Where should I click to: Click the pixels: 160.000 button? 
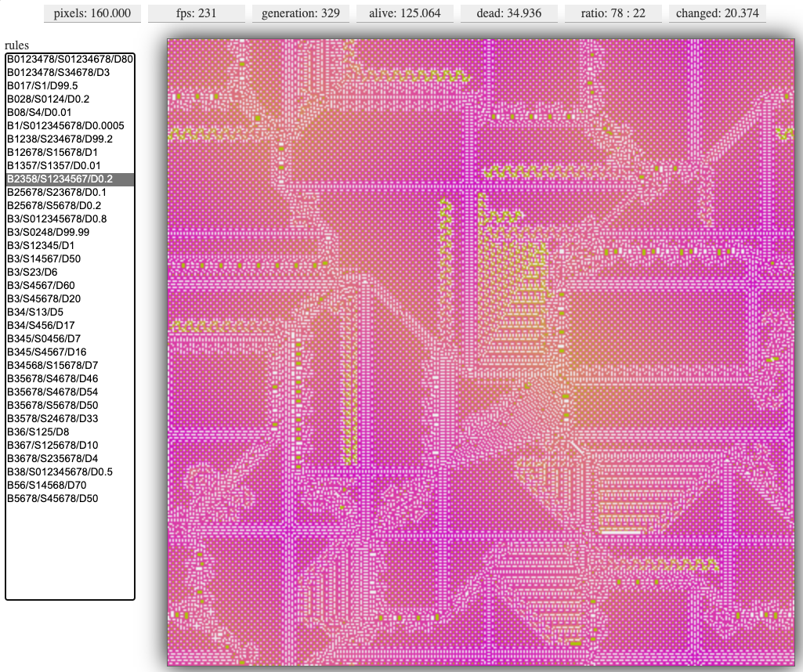pos(92,13)
